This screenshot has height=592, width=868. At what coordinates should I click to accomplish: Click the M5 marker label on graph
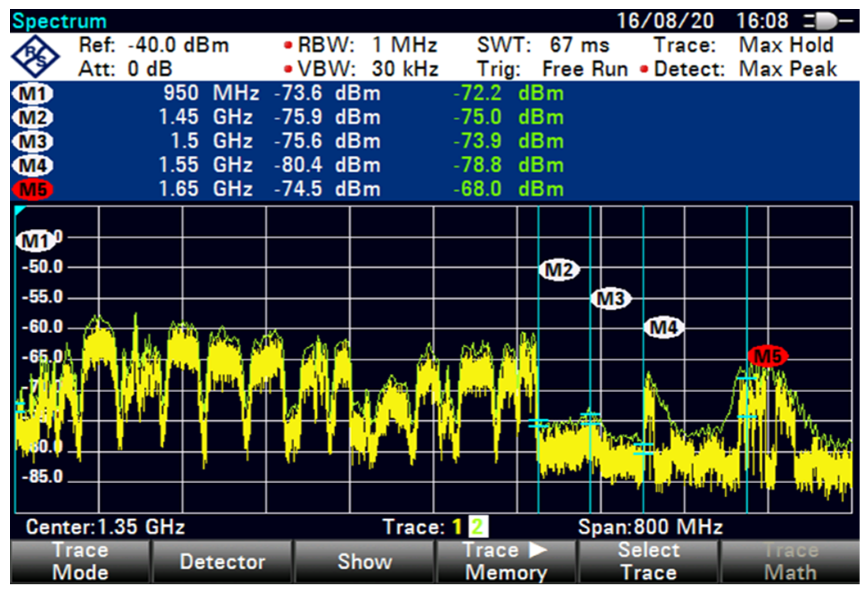767,356
